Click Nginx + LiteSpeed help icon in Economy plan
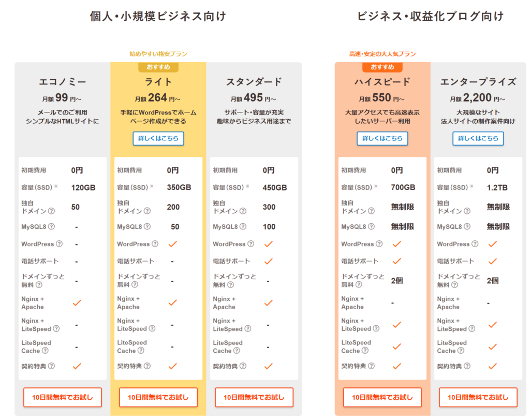Viewport: 530px width, 420px height. [56, 329]
